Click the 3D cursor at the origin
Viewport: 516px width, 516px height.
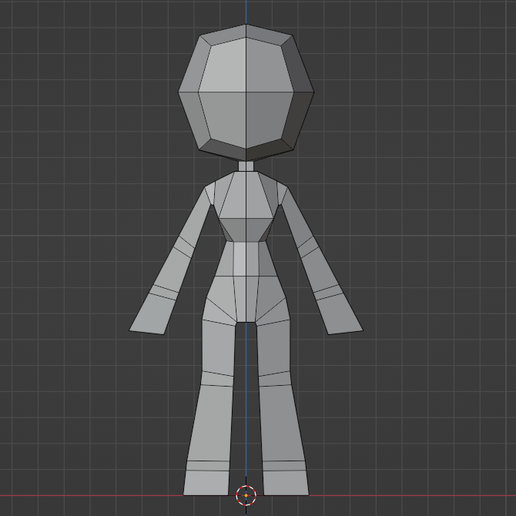(x=246, y=495)
